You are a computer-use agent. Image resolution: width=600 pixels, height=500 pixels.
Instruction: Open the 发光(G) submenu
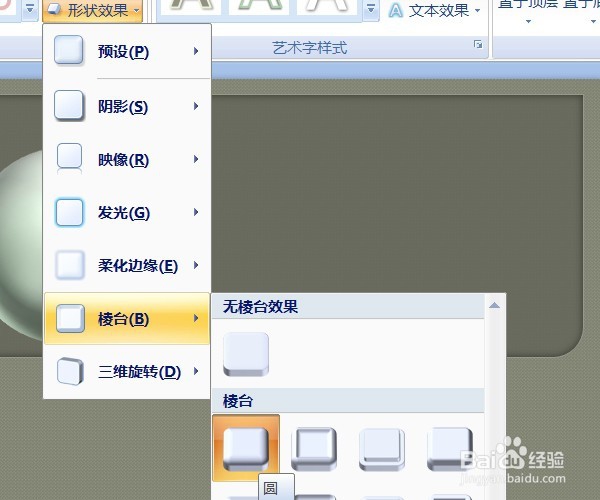tap(127, 212)
